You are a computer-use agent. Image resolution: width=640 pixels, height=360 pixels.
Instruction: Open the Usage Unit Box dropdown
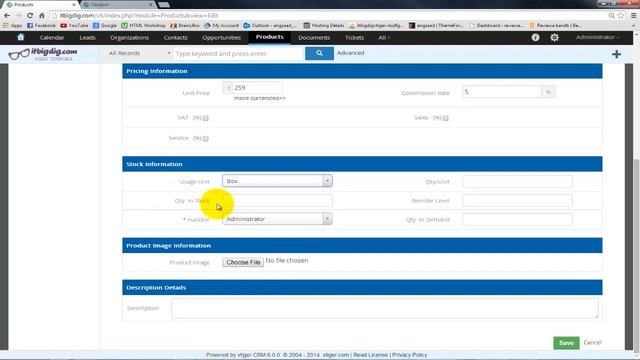click(x=277, y=181)
